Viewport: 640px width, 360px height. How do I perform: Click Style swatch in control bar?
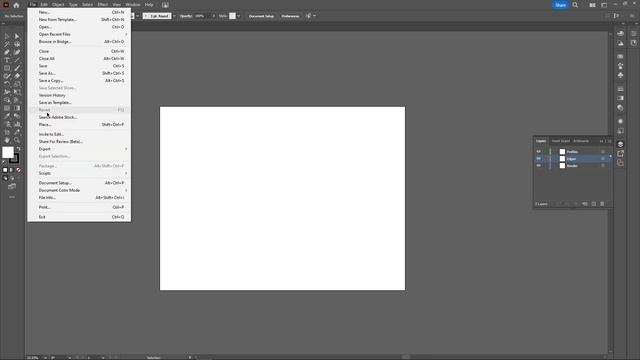coord(232,16)
